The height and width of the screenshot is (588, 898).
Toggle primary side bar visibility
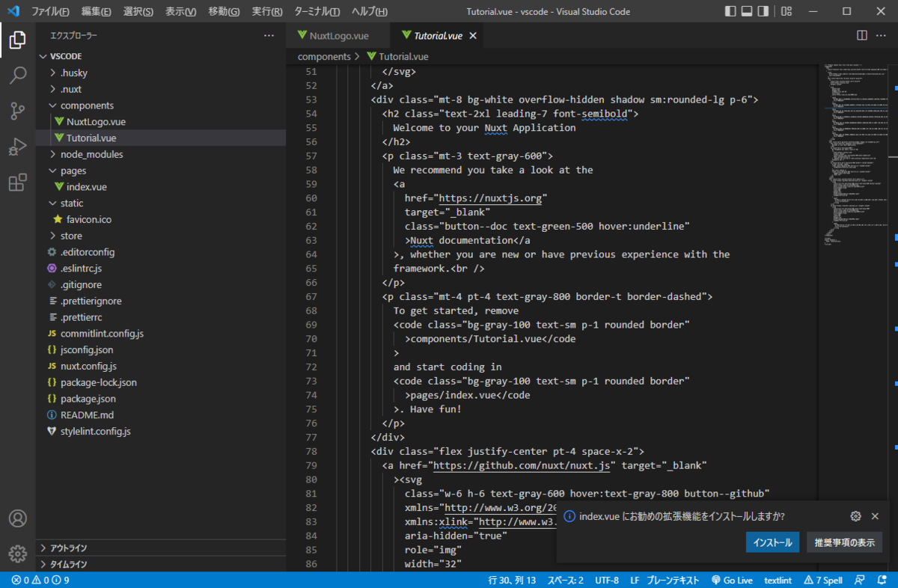point(731,11)
